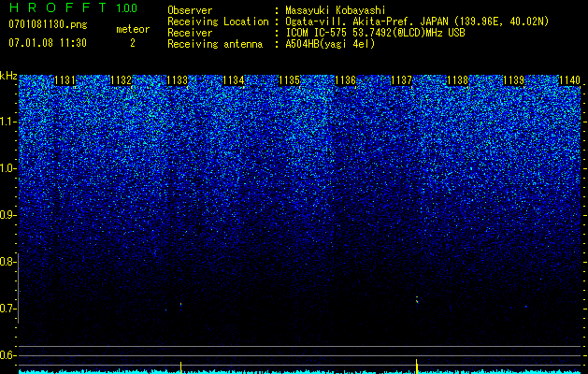This screenshot has width=588, height=374.
Task: Click time marker 1132
Action: [122, 80]
